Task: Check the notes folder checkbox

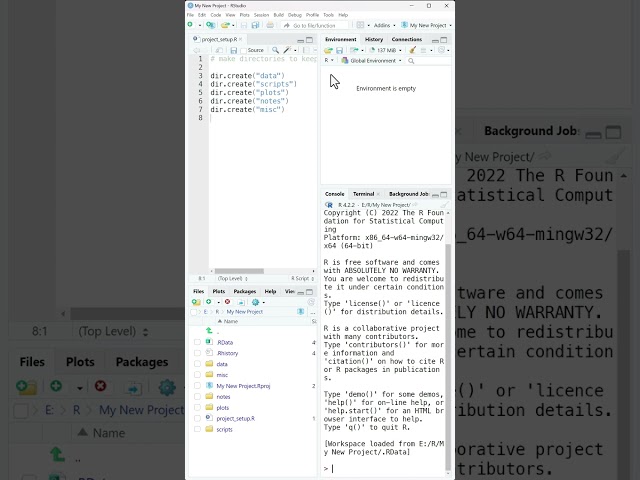Action: coord(197,396)
